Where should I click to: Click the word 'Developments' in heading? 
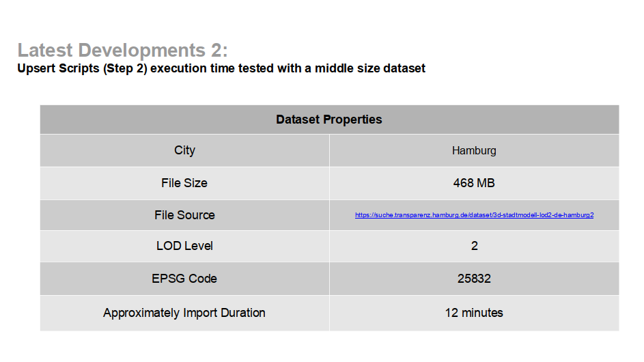click(141, 51)
